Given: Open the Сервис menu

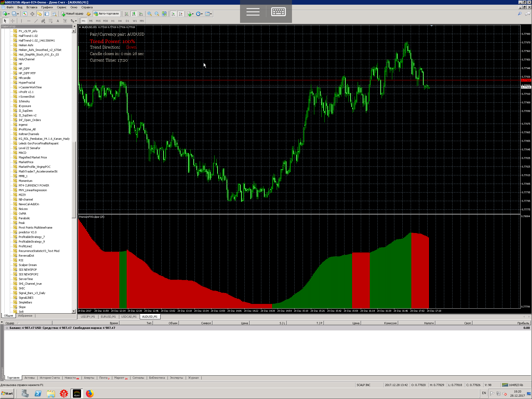Looking at the screenshot, I should (62, 7).
